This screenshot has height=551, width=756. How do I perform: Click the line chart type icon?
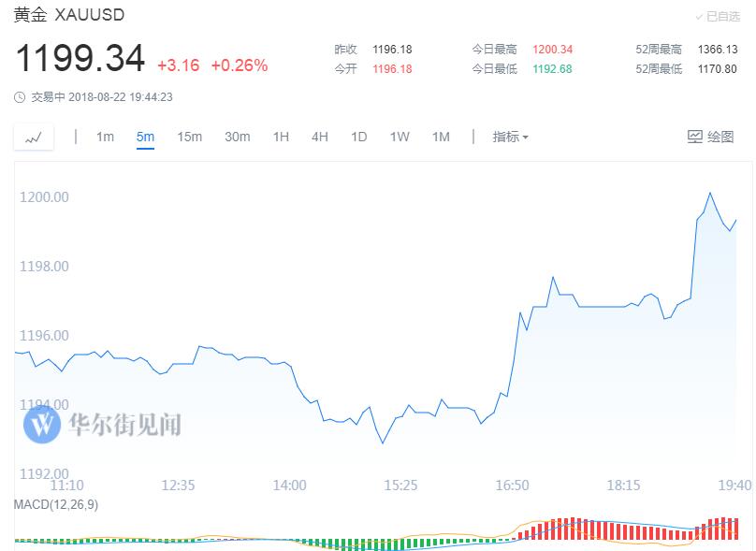[x=34, y=138]
